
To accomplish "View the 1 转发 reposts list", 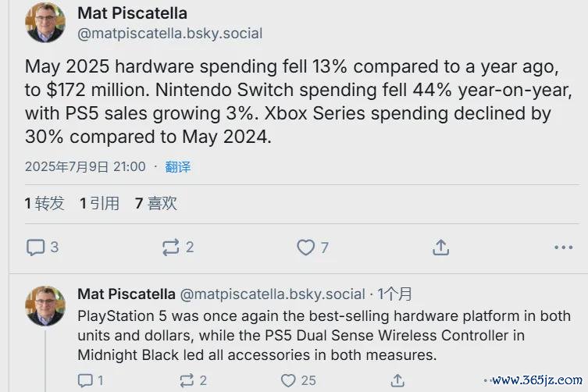I will [x=45, y=204].
